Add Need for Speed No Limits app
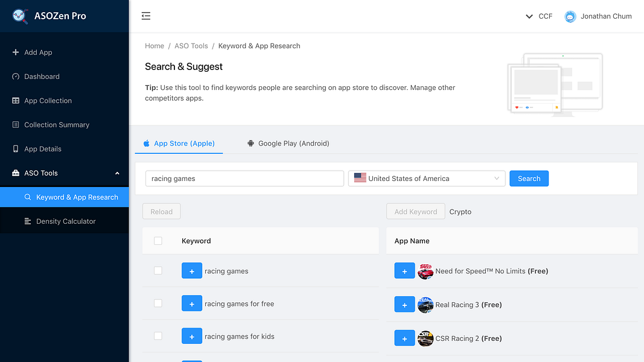 [x=404, y=271]
